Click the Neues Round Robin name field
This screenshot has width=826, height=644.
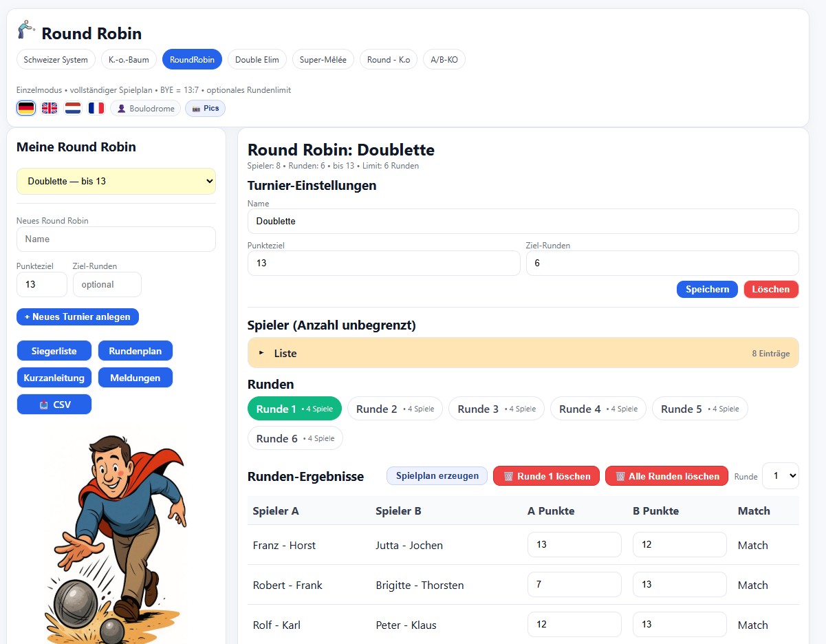(x=116, y=239)
